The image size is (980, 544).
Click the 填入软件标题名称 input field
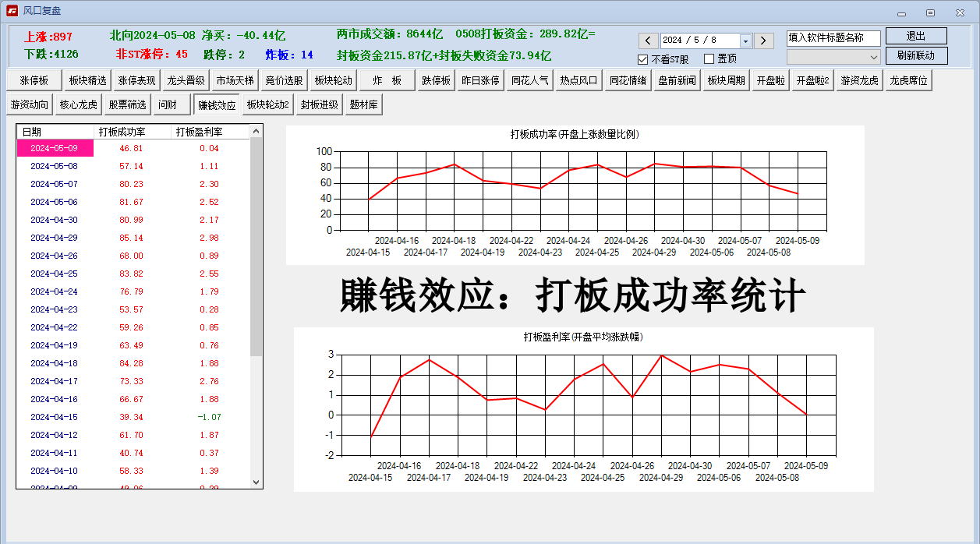(x=833, y=38)
